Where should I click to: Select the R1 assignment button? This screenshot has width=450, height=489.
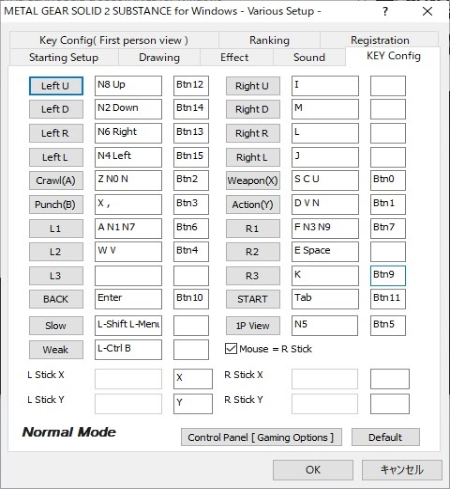point(253,228)
